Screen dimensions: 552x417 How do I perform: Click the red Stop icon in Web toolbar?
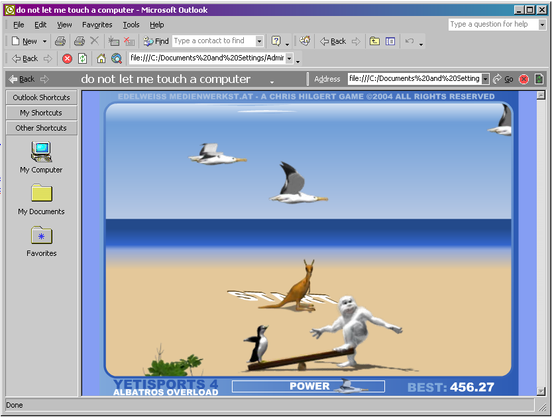click(67, 58)
